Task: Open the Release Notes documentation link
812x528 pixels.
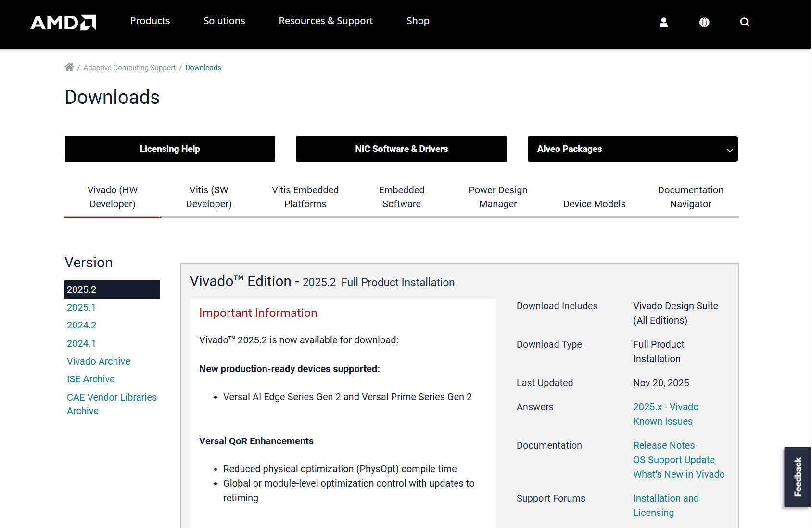Action: (x=664, y=445)
